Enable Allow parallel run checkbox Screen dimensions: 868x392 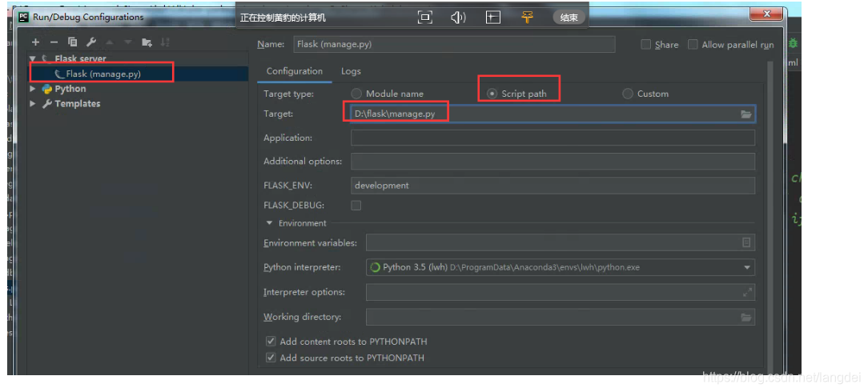[x=693, y=45]
